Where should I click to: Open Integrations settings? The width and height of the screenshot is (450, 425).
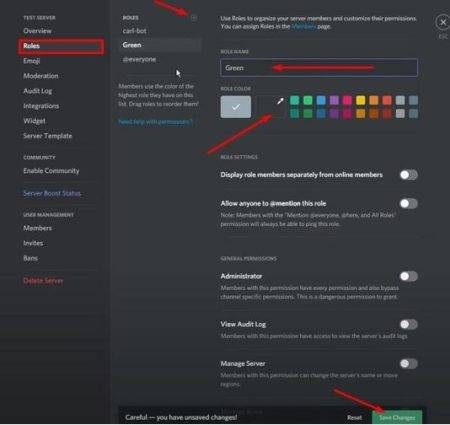click(x=41, y=106)
